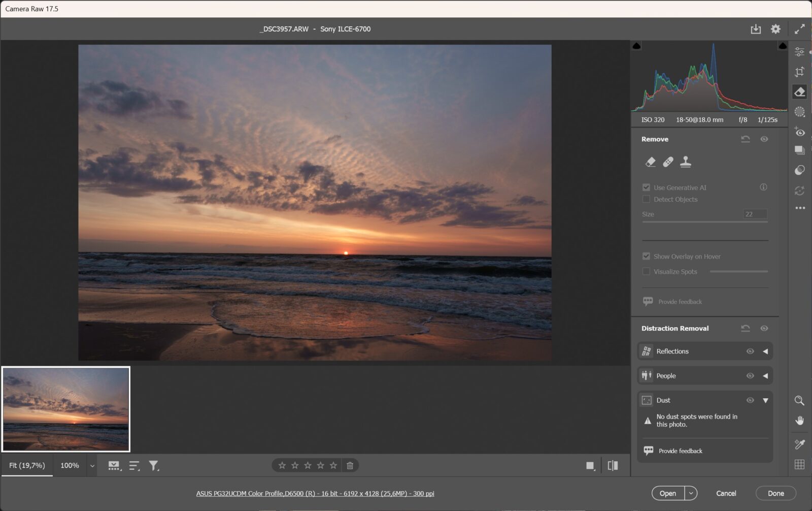
Task: Select the Crop tool in right toolbar
Action: (799, 72)
